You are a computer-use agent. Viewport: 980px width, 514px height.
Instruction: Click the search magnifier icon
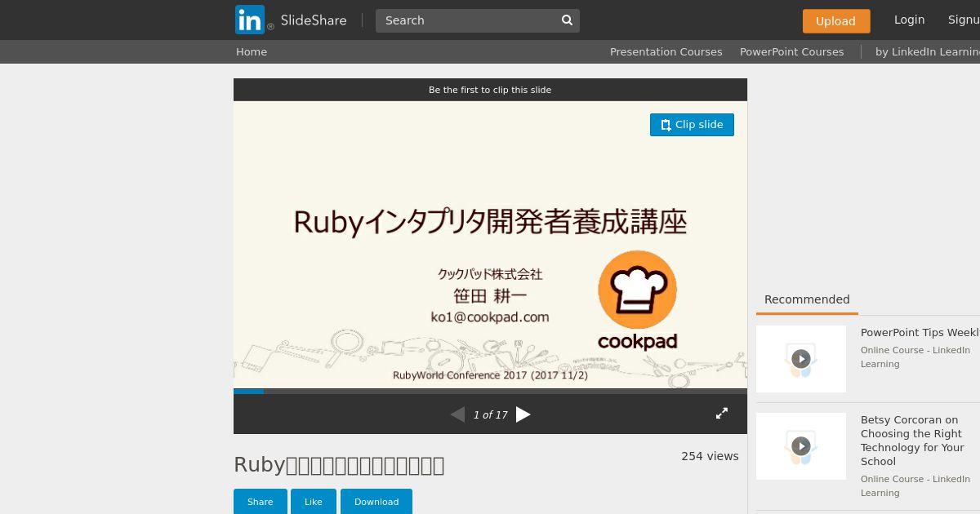[567, 20]
